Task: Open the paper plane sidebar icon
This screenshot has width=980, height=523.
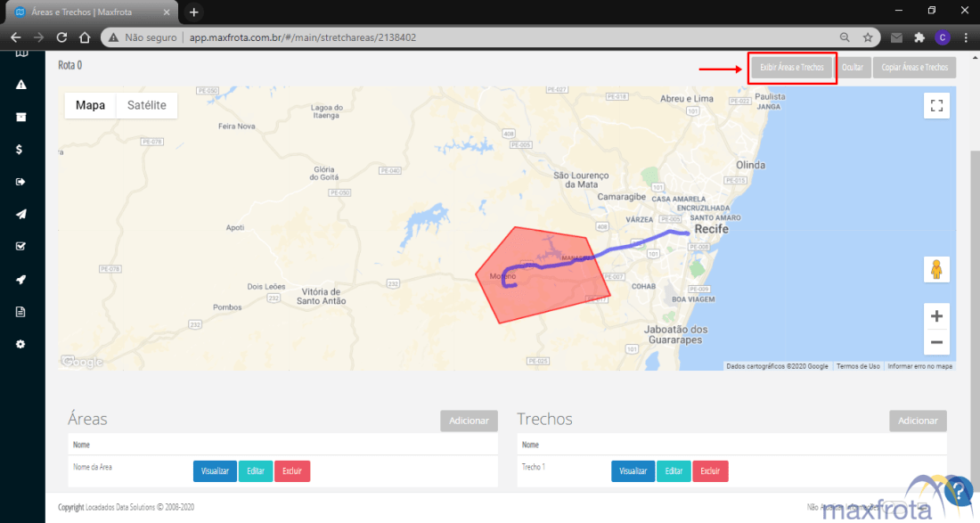Action: coord(20,215)
